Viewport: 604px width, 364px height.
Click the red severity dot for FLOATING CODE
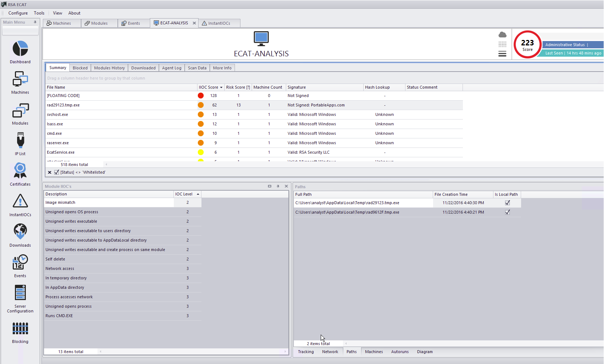click(x=201, y=96)
